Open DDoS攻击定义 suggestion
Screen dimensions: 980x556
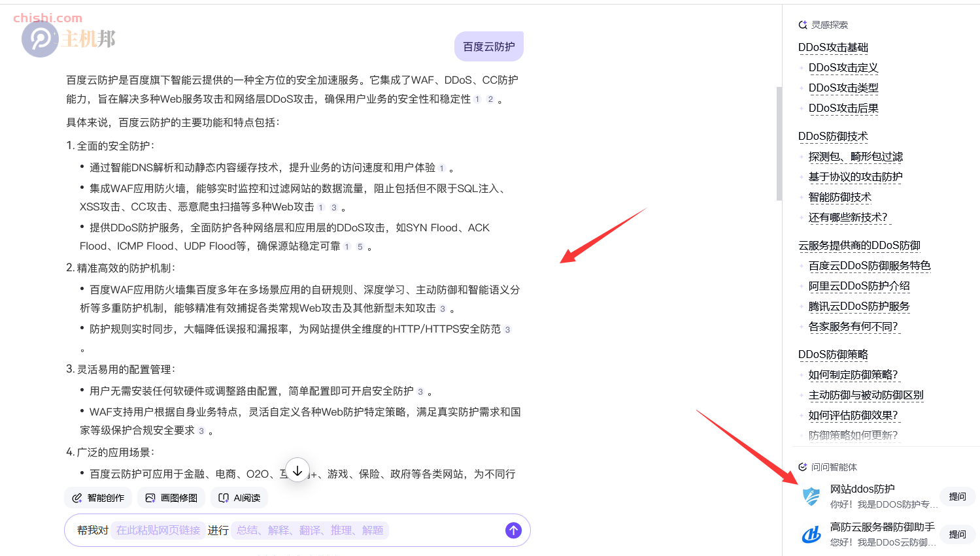(x=843, y=67)
